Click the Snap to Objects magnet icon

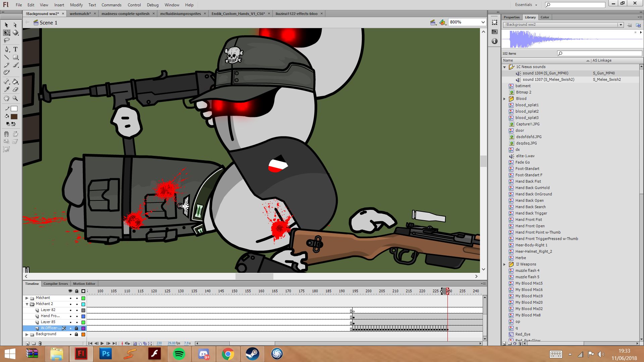click(6, 134)
